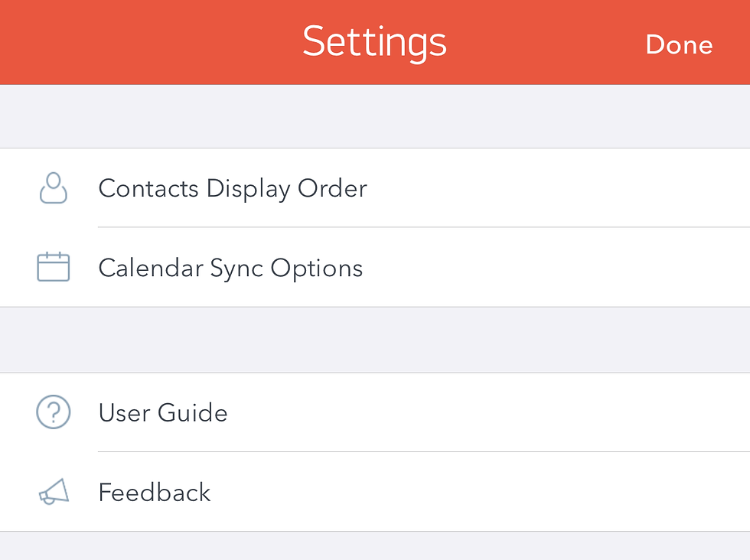Click the gray spacer between Calendar Sync and User Guide

point(375,340)
